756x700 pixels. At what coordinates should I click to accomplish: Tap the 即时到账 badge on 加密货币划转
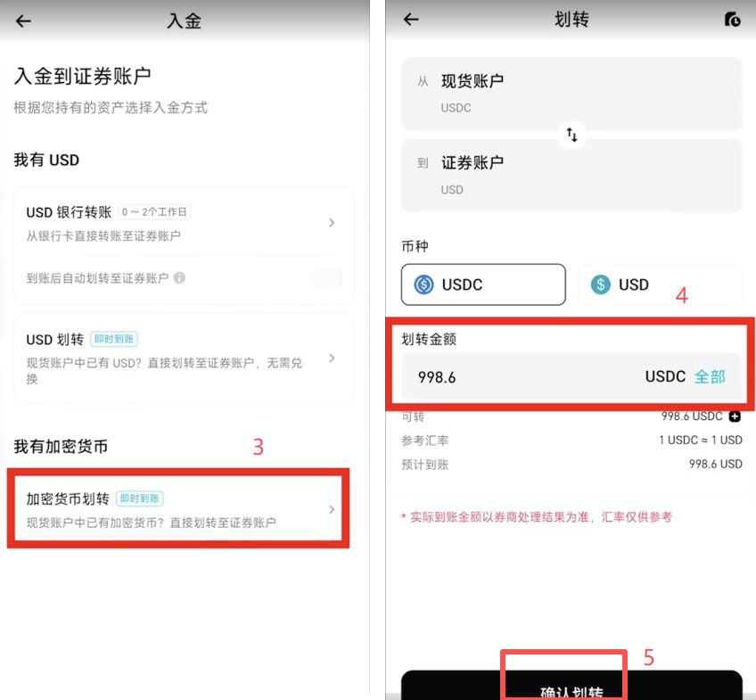[x=140, y=498]
